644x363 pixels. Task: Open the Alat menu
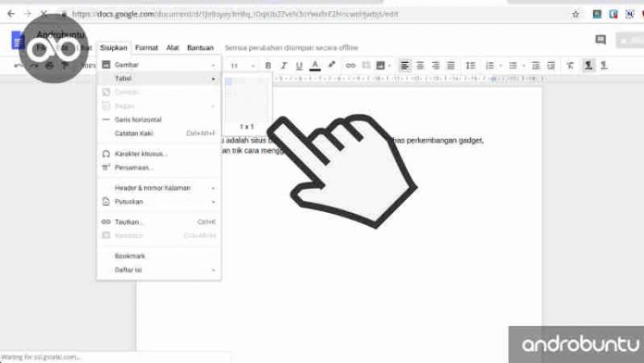[x=172, y=47]
